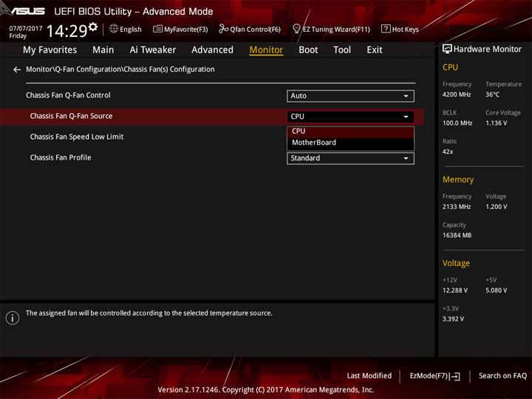Click the Hardware Monitor screen icon
The image size is (532, 399).
point(447,50)
